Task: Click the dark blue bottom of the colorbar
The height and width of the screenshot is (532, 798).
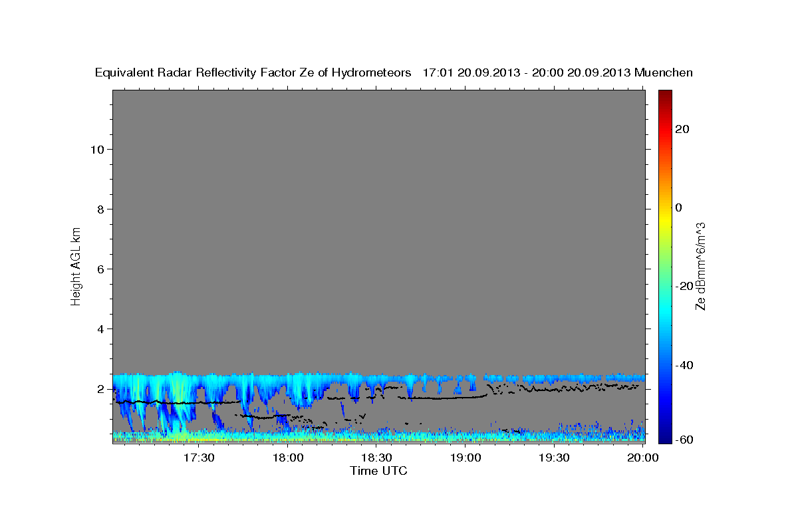Action: 664,438
